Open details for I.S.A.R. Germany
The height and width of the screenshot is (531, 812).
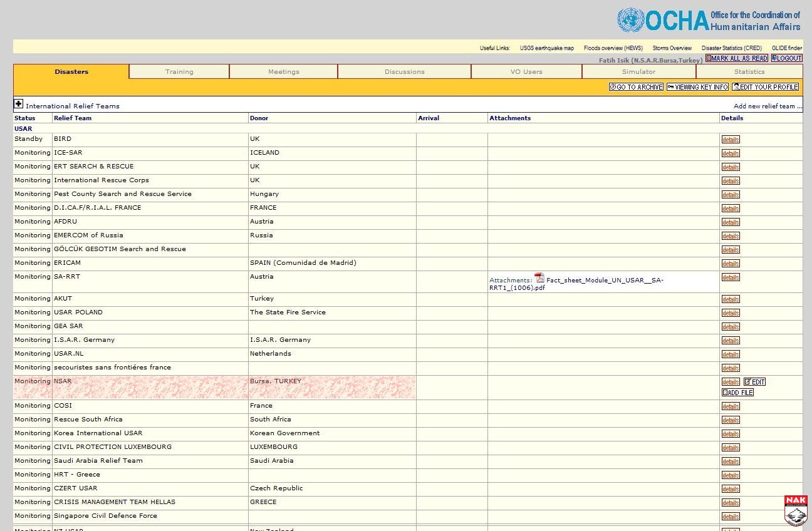pyautogui.click(x=731, y=341)
